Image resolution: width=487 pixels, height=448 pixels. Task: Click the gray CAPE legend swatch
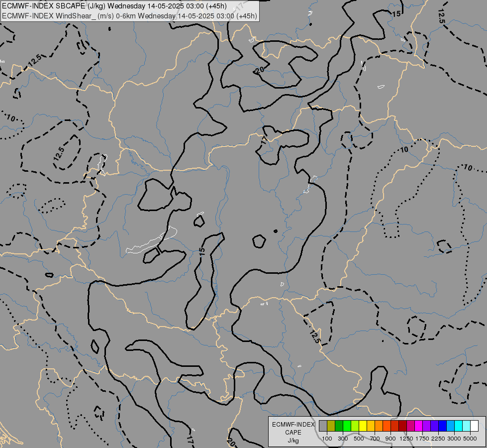pos(323,426)
